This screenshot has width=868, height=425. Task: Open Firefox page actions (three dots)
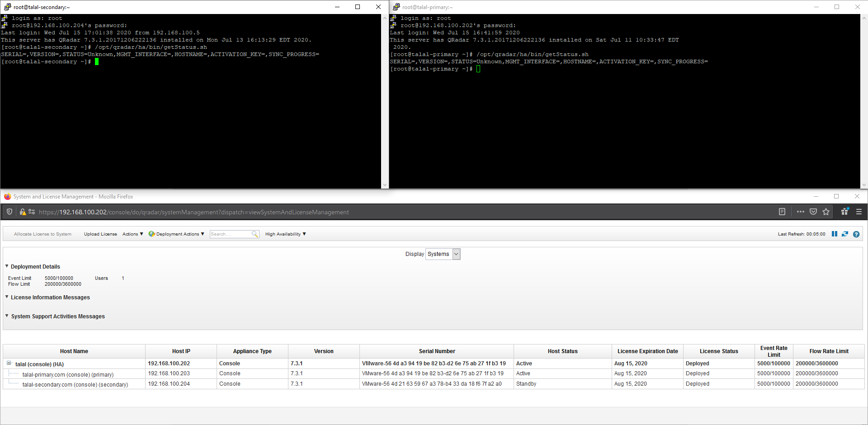tap(801, 212)
